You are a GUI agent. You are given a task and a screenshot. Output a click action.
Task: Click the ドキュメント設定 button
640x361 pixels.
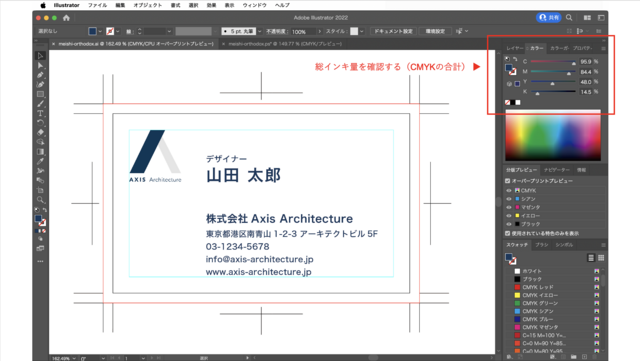(393, 31)
